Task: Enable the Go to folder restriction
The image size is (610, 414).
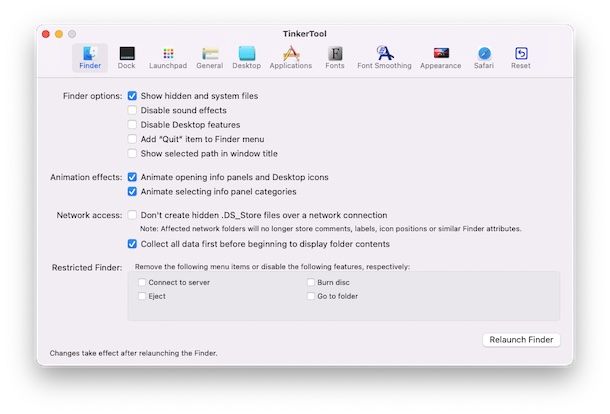Action: pos(311,296)
